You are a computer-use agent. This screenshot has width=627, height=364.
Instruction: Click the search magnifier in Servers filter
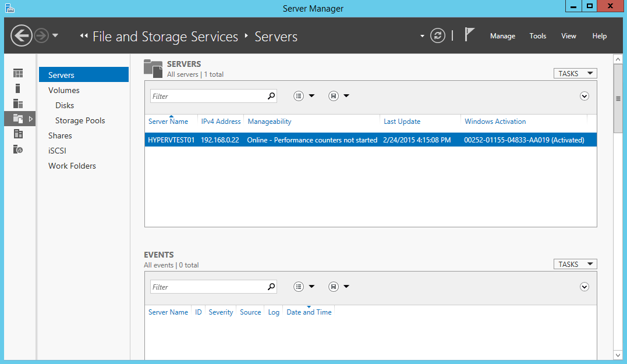(271, 96)
